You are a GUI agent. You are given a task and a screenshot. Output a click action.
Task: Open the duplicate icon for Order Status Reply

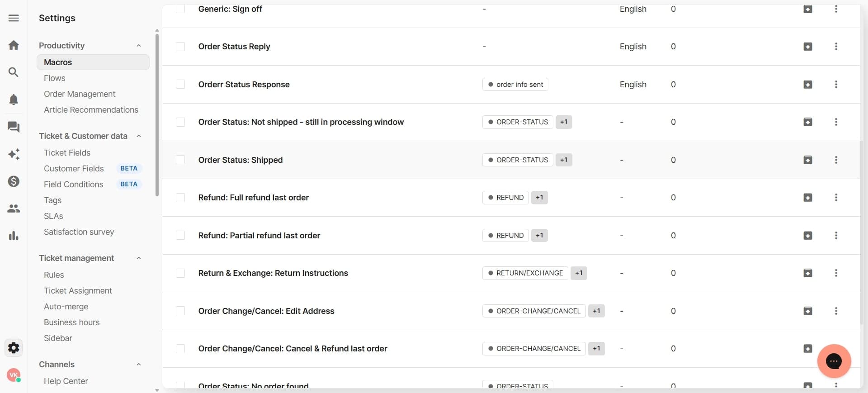808,47
